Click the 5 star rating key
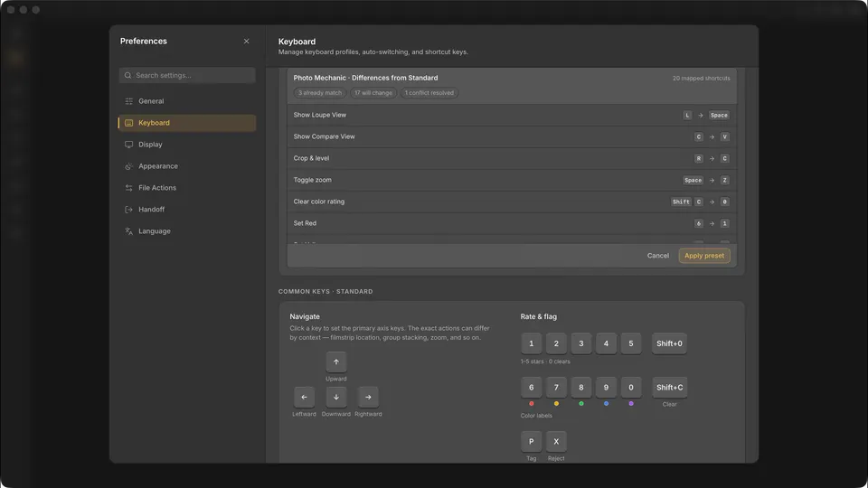The image size is (868, 488). tap(631, 343)
